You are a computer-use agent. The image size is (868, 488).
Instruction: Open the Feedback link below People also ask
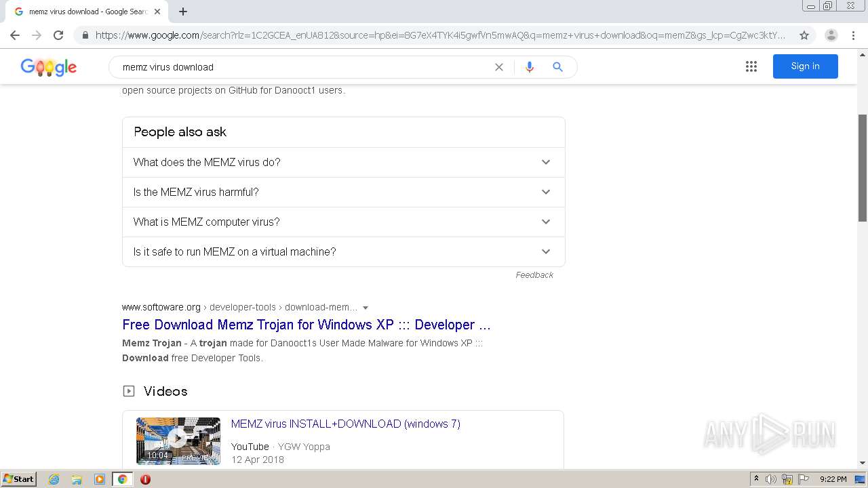[x=534, y=275]
